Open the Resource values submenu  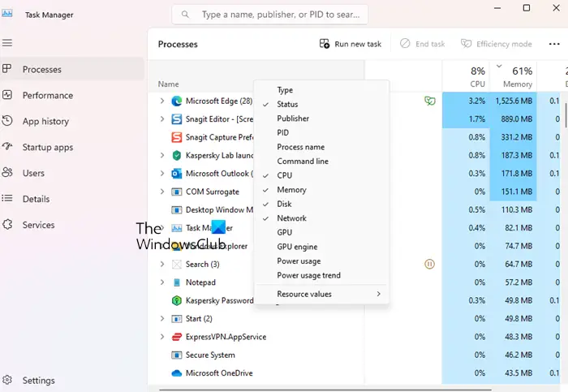[322, 294]
